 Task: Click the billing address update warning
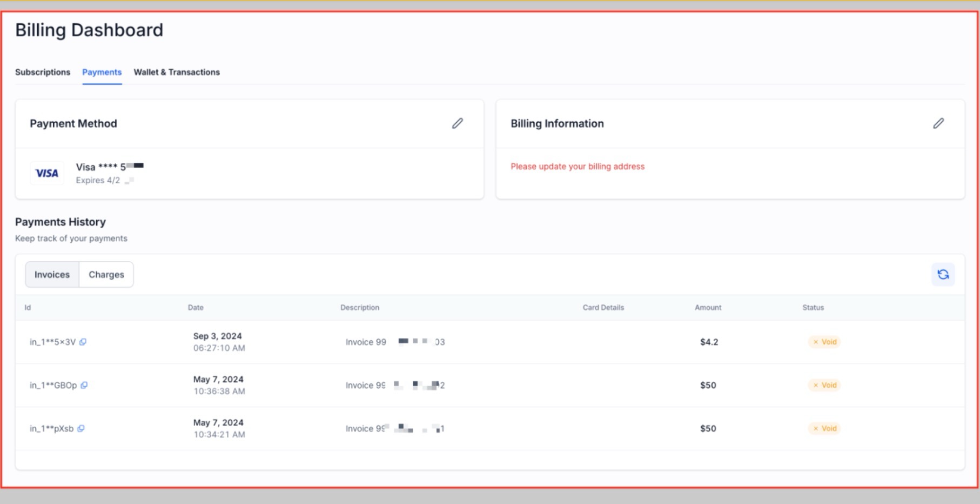tap(578, 167)
